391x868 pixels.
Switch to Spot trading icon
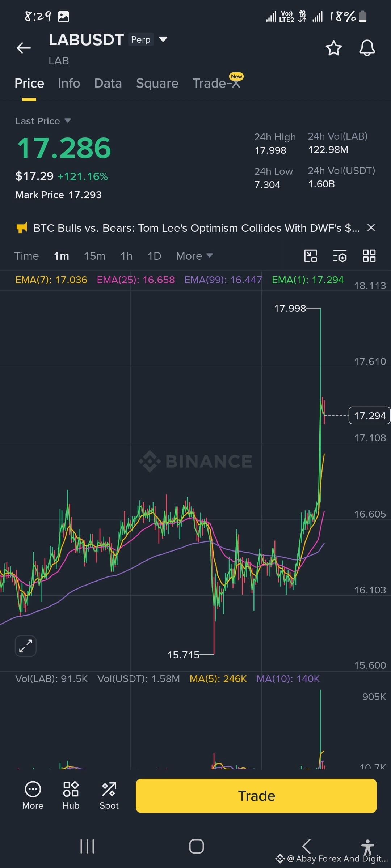coord(109,796)
